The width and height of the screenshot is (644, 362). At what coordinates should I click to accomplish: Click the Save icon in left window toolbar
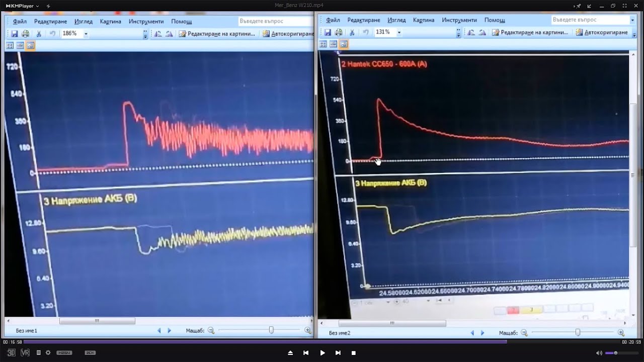(x=14, y=34)
